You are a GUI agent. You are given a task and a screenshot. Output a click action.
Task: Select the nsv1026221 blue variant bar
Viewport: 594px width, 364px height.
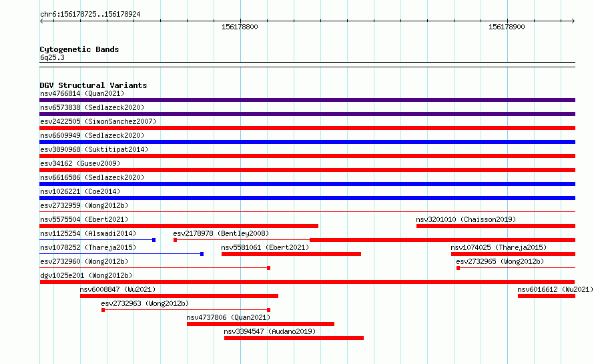pyautogui.click(x=307, y=198)
